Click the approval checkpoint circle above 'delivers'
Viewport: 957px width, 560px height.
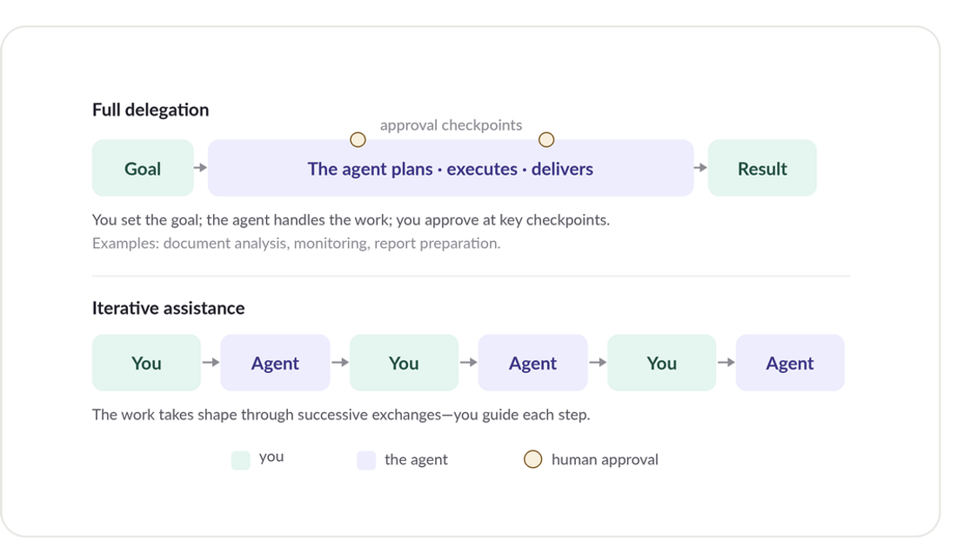point(546,140)
